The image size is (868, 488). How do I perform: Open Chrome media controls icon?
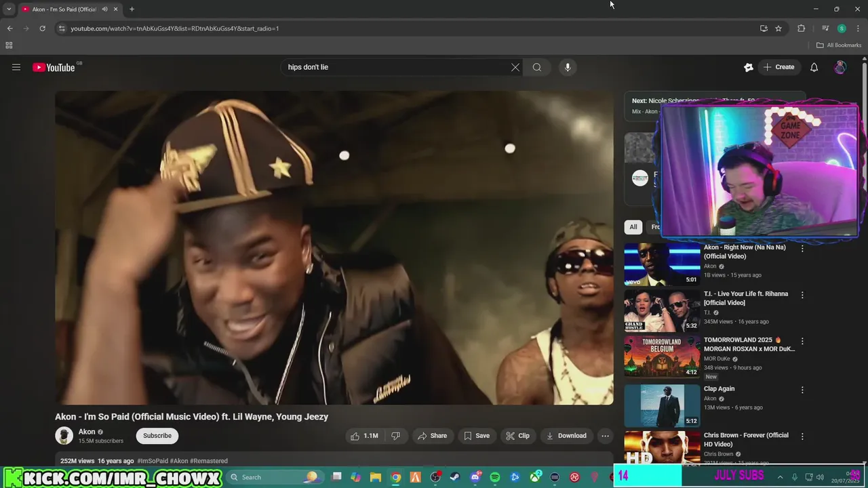tap(825, 28)
